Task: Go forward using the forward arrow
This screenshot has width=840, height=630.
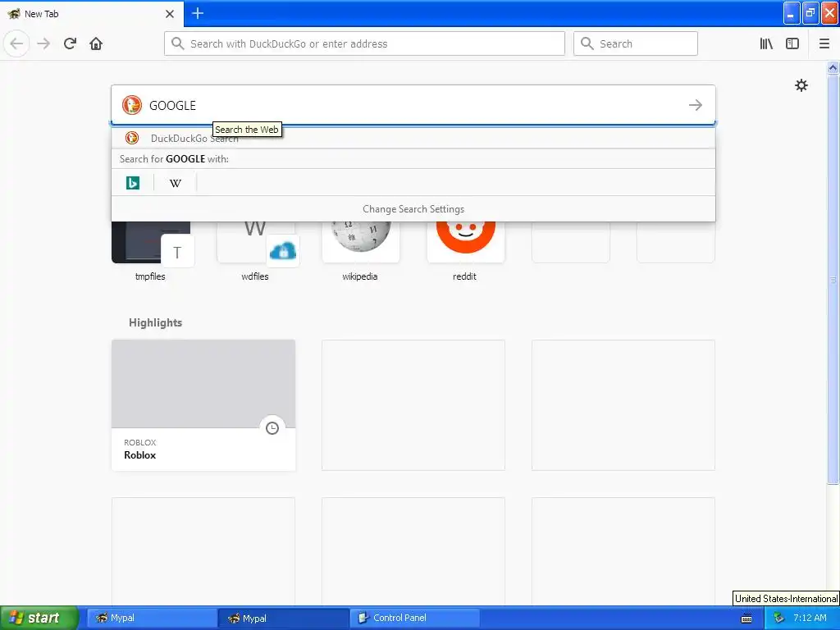Action: 43,43
